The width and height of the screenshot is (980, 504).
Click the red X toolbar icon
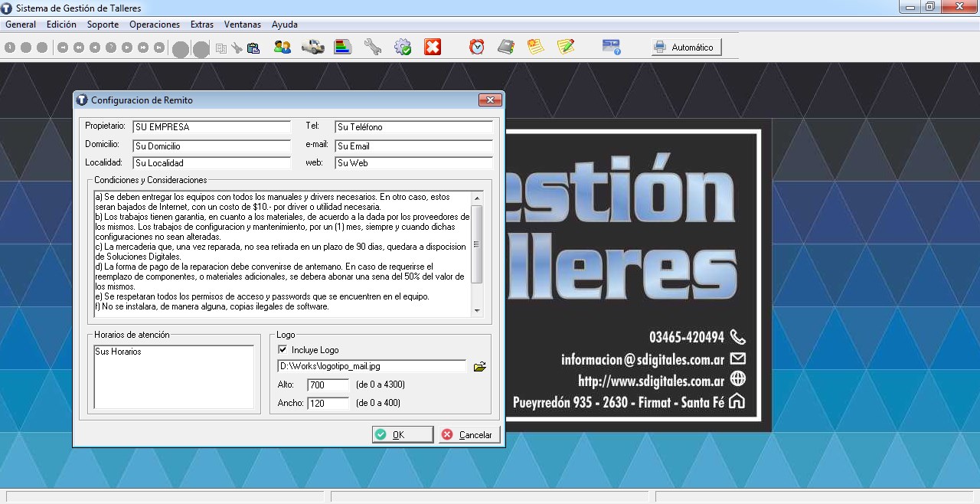click(433, 47)
